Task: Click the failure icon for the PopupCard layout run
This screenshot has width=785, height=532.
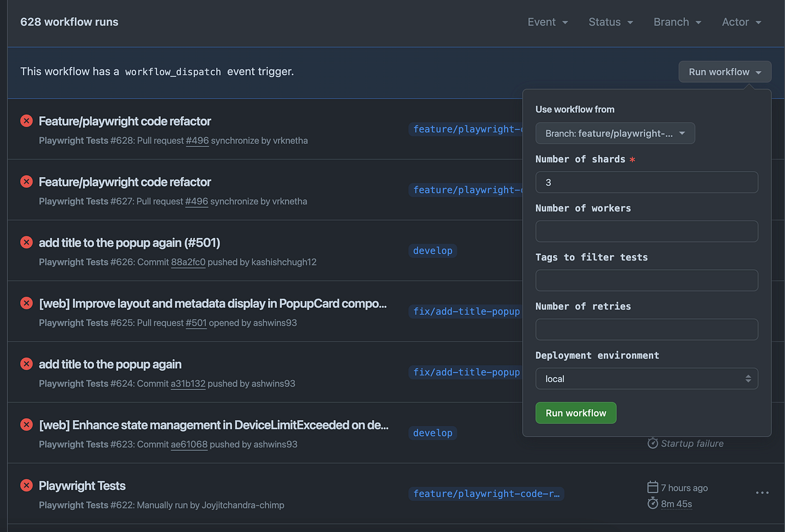Action: (x=26, y=303)
